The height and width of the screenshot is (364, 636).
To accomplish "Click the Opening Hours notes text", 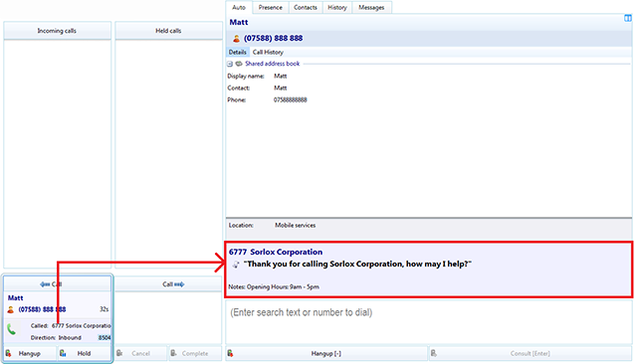I will coord(274,286).
